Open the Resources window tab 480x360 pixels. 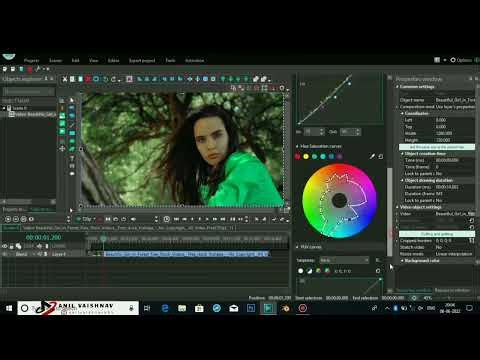click(x=452, y=290)
